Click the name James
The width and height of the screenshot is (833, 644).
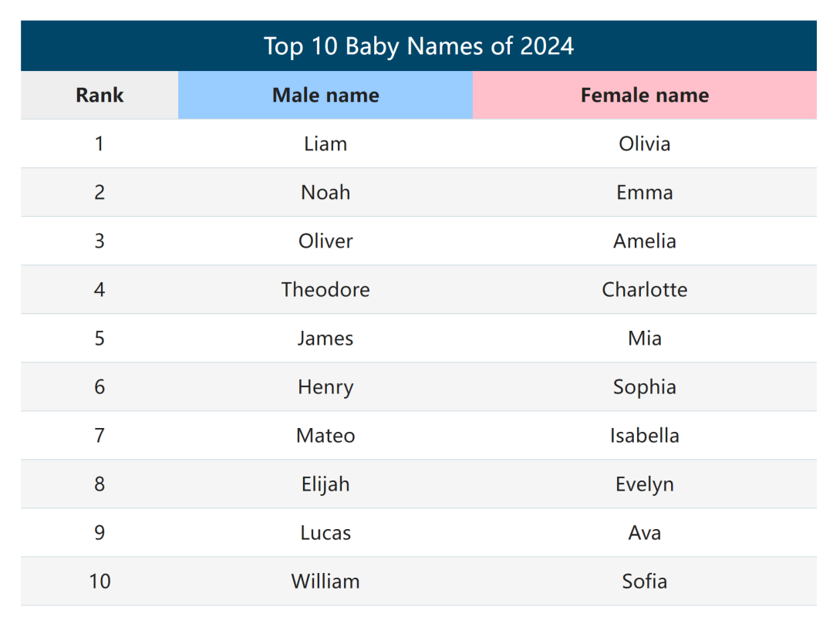tap(325, 339)
